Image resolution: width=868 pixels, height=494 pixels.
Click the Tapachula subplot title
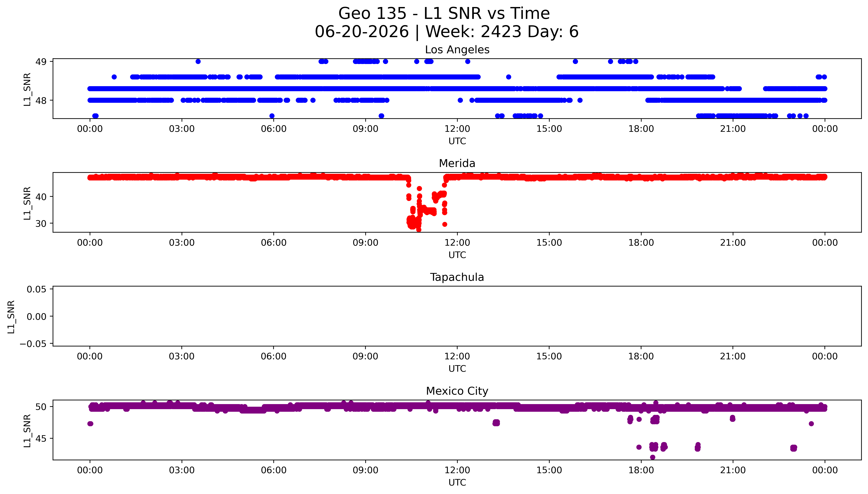[x=457, y=277]
